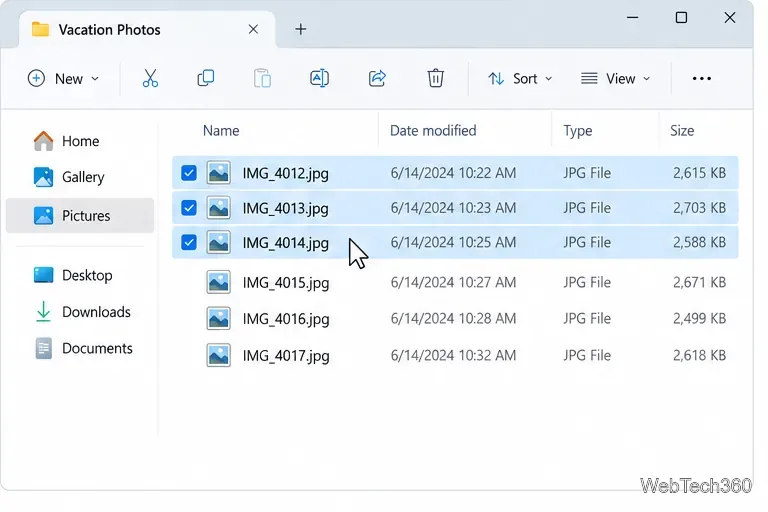Viewport: 768px width, 512px height.
Task: Select file name IMG_4016.jpg
Action: click(286, 319)
